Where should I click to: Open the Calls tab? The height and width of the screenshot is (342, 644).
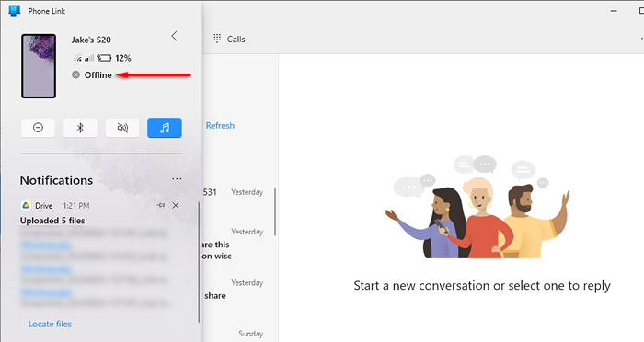click(x=229, y=39)
